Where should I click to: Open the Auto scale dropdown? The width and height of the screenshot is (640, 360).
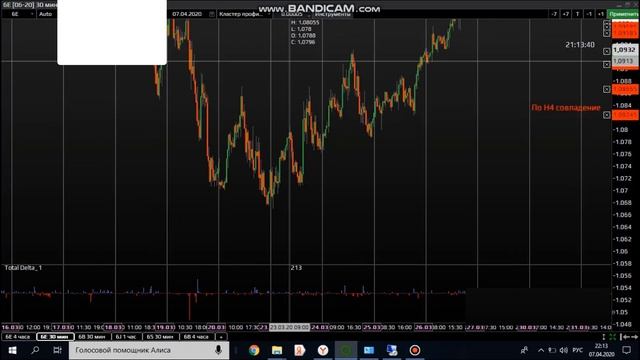(46, 14)
